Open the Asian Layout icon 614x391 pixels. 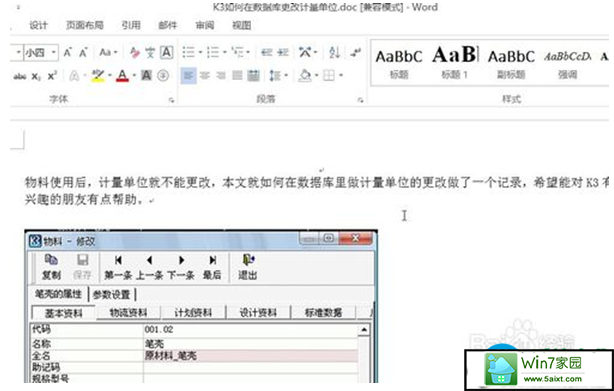[x=305, y=52]
